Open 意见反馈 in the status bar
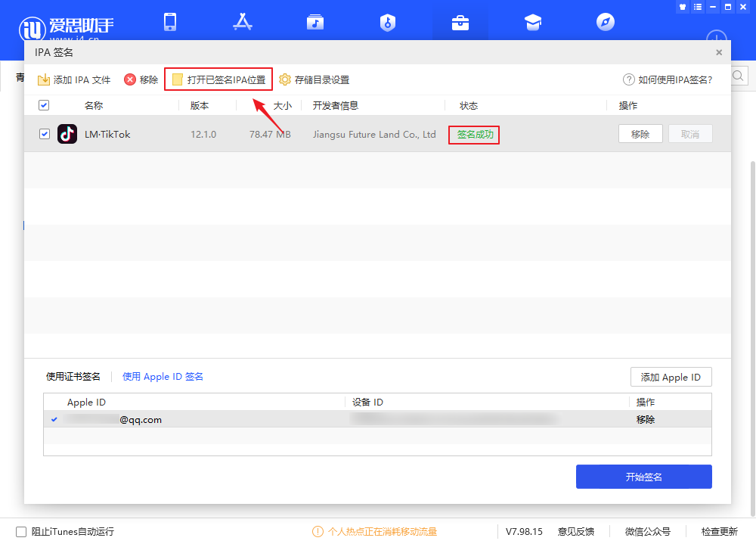 coord(575,531)
